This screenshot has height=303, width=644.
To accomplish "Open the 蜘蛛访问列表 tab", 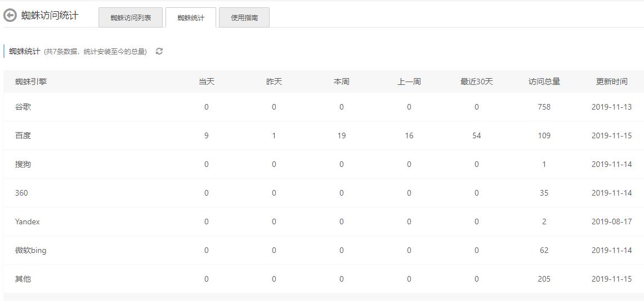I will point(131,17).
